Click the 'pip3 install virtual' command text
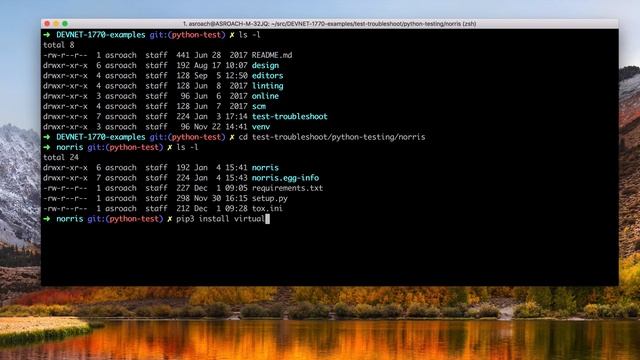Image resolution: width=640 pixels, height=360 pixels. pyautogui.click(x=220, y=219)
